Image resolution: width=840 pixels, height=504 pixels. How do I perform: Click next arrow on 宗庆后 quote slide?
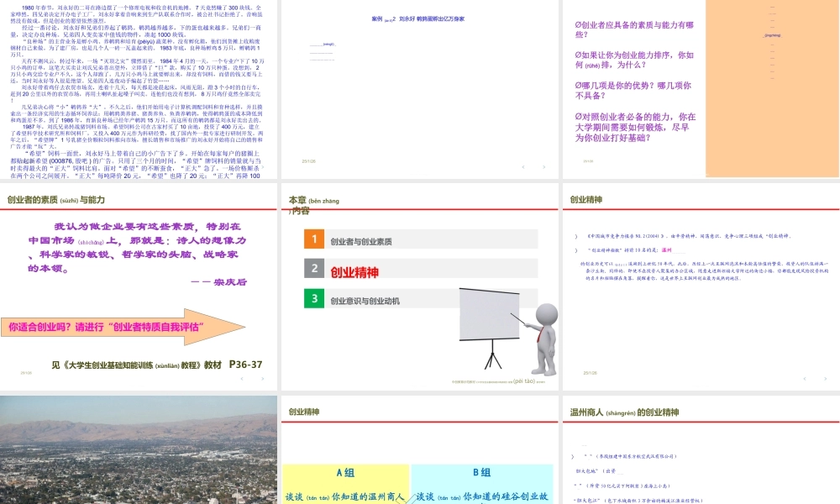(262, 379)
